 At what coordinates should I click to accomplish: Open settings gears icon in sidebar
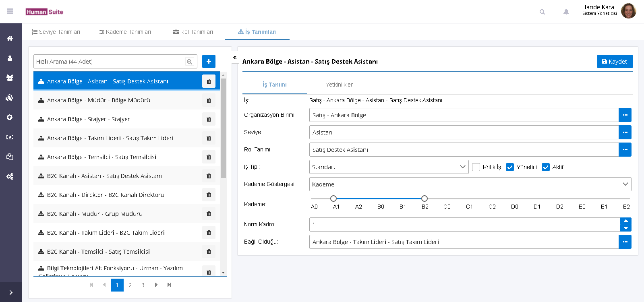[10, 176]
